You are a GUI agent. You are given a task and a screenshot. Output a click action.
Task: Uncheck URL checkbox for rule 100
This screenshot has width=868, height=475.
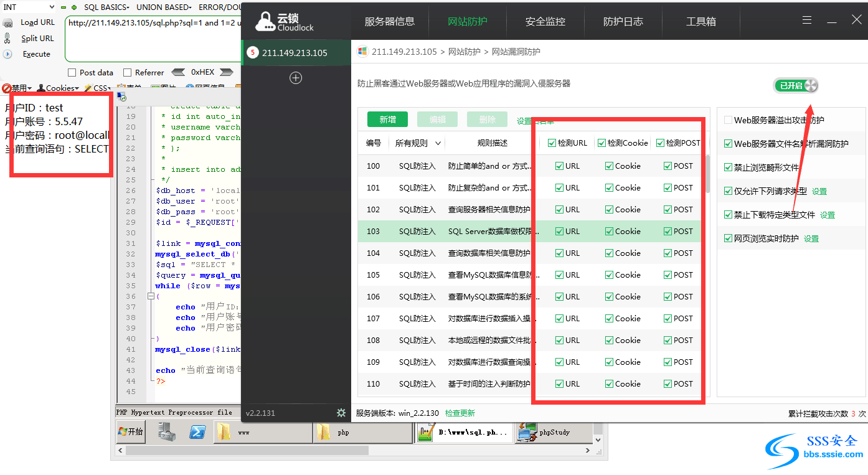(559, 166)
